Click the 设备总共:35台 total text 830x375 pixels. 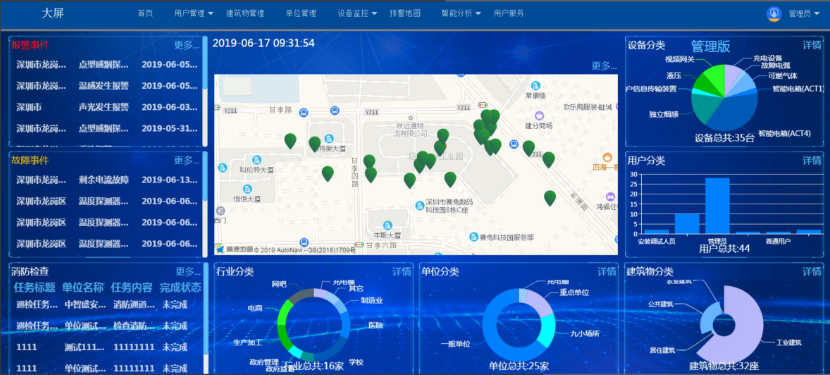[724, 138]
